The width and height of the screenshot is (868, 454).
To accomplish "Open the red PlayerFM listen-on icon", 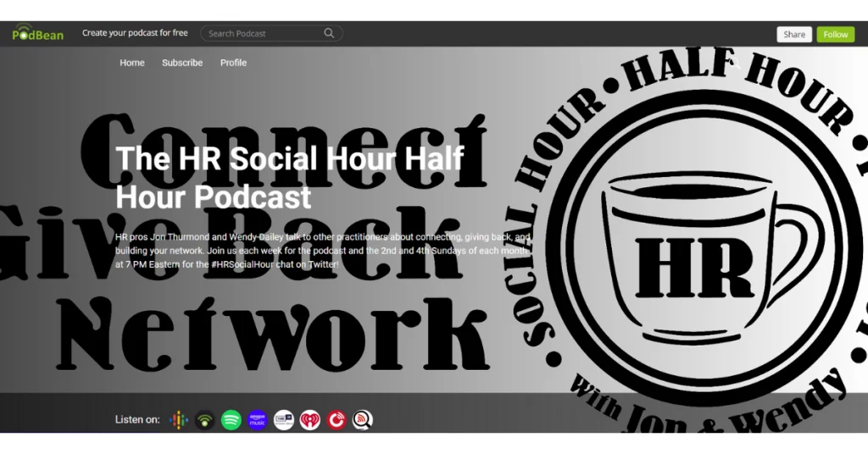I will tap(337, 420).
